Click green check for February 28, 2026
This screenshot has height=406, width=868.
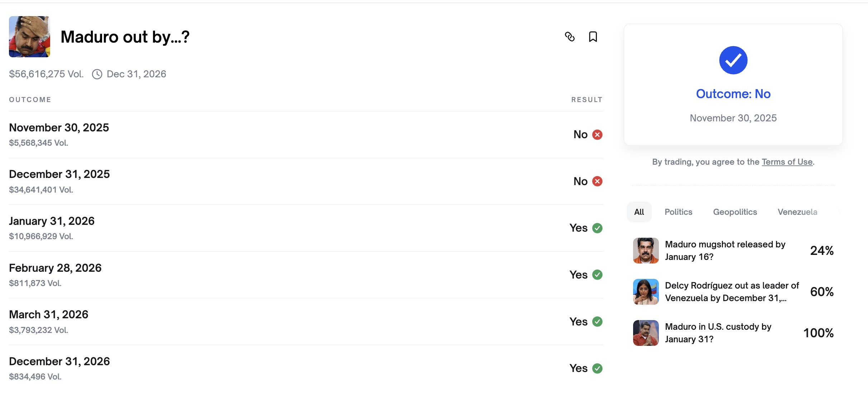point(597,275)
